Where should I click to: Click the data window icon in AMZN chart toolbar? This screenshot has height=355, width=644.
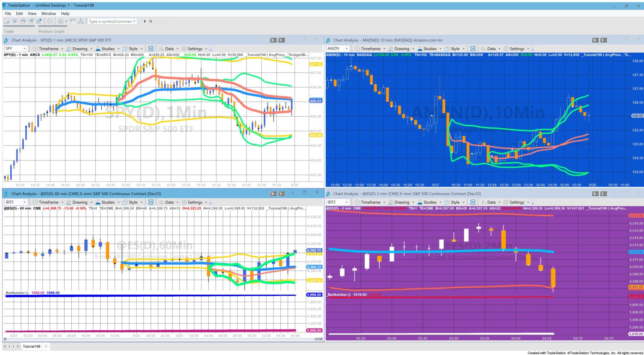[x=473, y=49]
